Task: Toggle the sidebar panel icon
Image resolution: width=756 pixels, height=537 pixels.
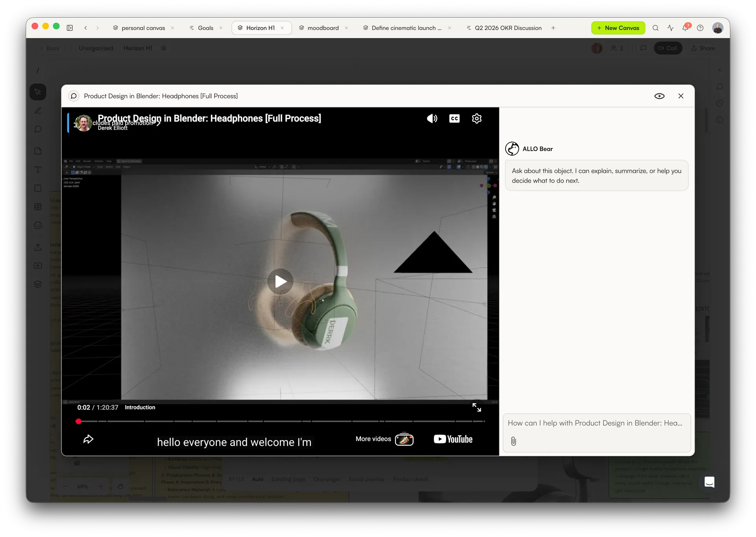Action: (70, 28)
